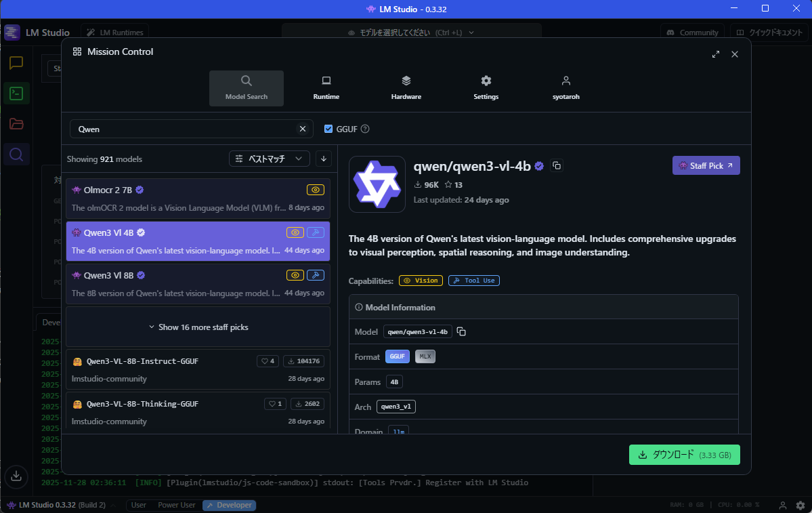Click vision eye badge on Qwen3 Vl 8B
The width and height of the screenshot is (812, 513).
click(295, 275)
